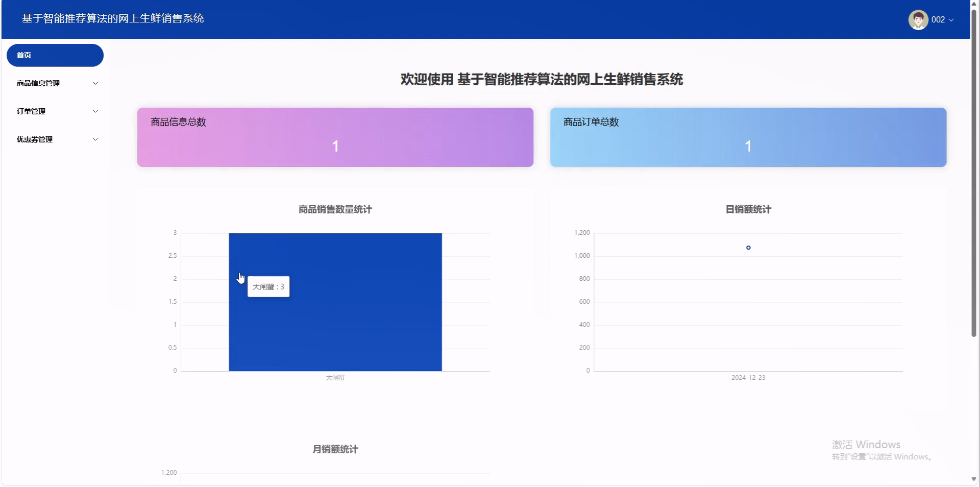The width and height of the screenshot is (980, 487).
Task: Click the 大闸蟹：3 tooltip
Action: click(x=268, y=287)
